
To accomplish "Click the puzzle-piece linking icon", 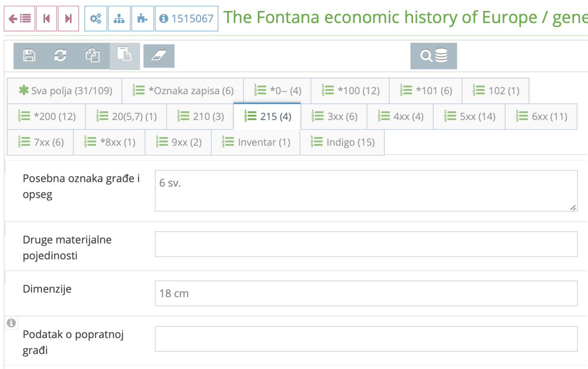I will click(x=142, y=19).
